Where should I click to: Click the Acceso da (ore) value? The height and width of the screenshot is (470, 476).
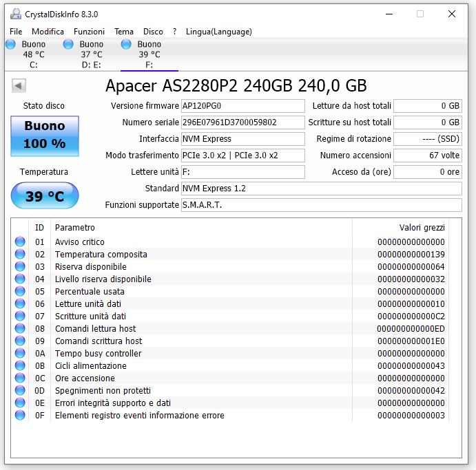tap(428, 172)
